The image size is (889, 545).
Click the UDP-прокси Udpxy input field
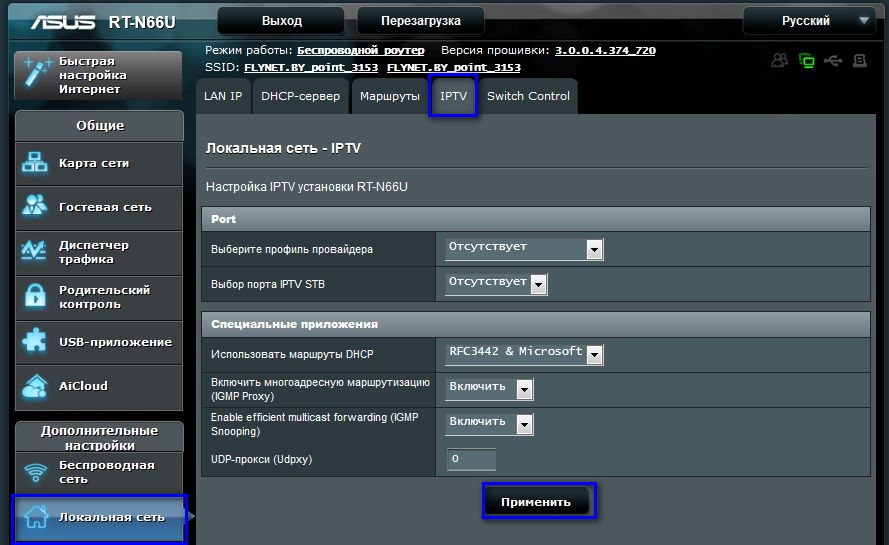pyautogui.click(x=471, y=459)
